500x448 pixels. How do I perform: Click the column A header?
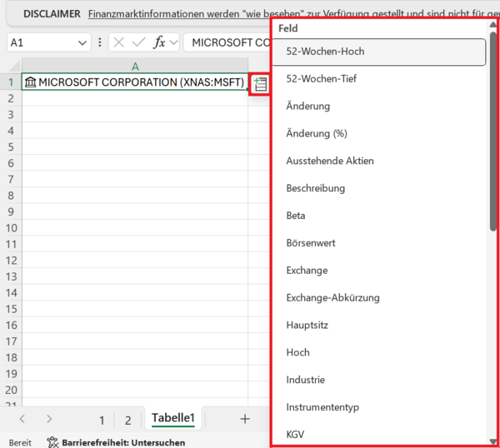[134, 66]
